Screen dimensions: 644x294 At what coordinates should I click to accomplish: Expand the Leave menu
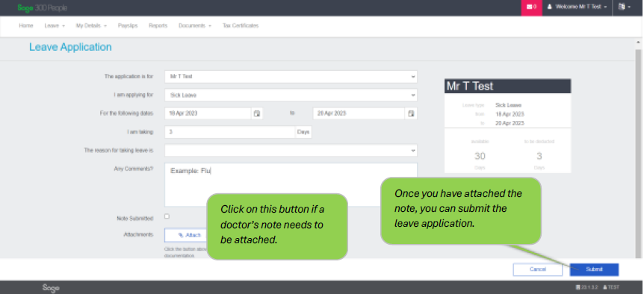pyautogui.click(x=55, y=26)
